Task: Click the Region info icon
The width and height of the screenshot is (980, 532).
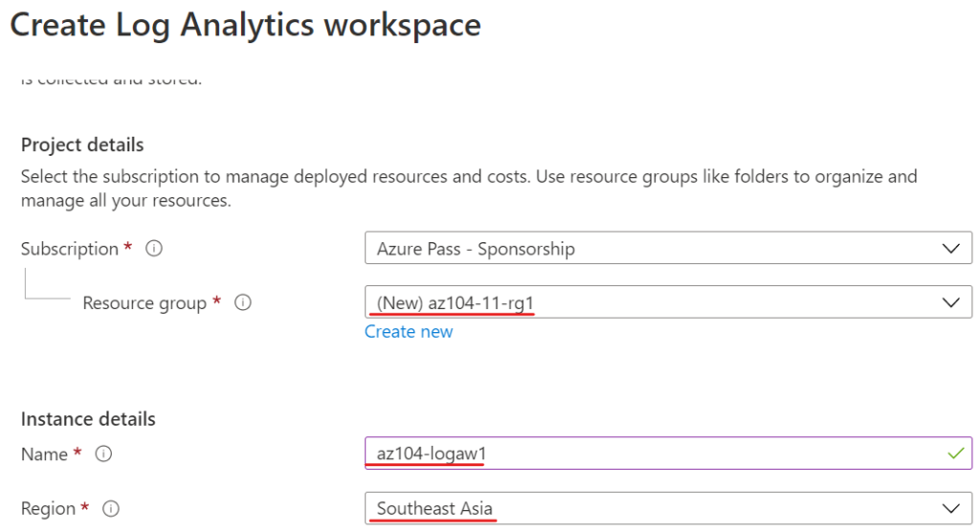Action: [111, 508]
